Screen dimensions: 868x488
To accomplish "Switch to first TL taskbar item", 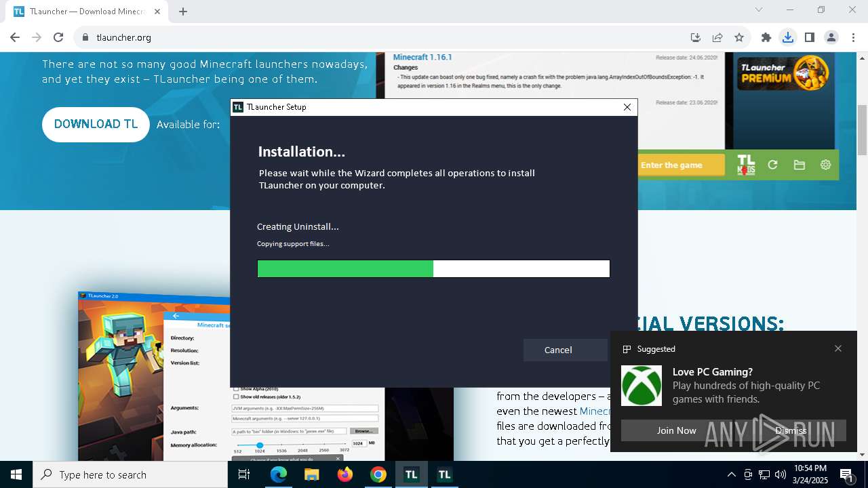I will pos(411,474).
